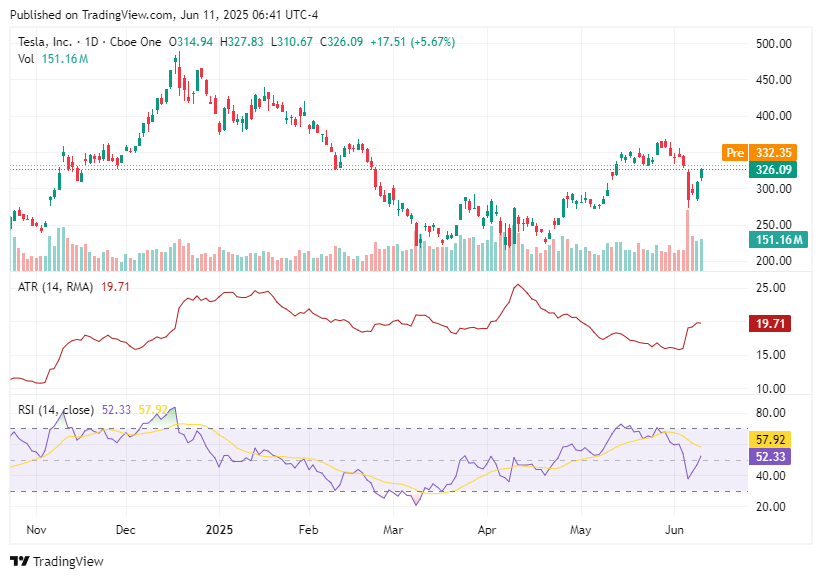Click the Jun date label on time axis

(674, 530)
